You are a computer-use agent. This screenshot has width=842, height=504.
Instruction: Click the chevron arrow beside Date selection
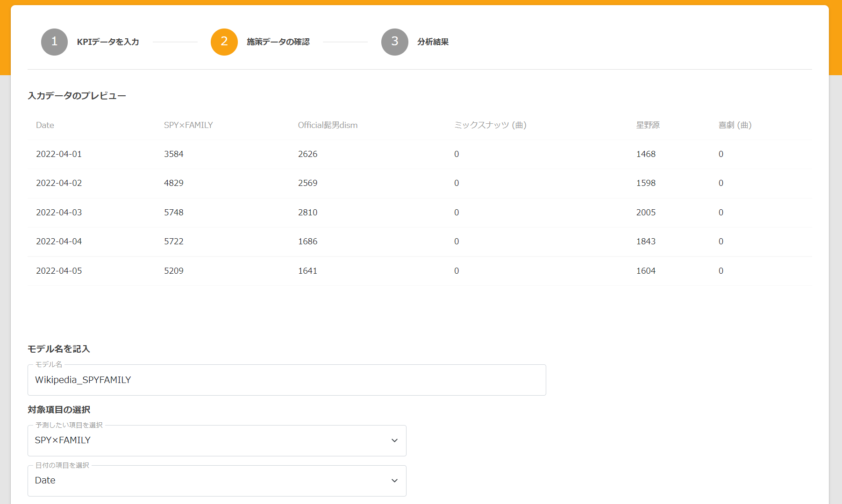394,481
